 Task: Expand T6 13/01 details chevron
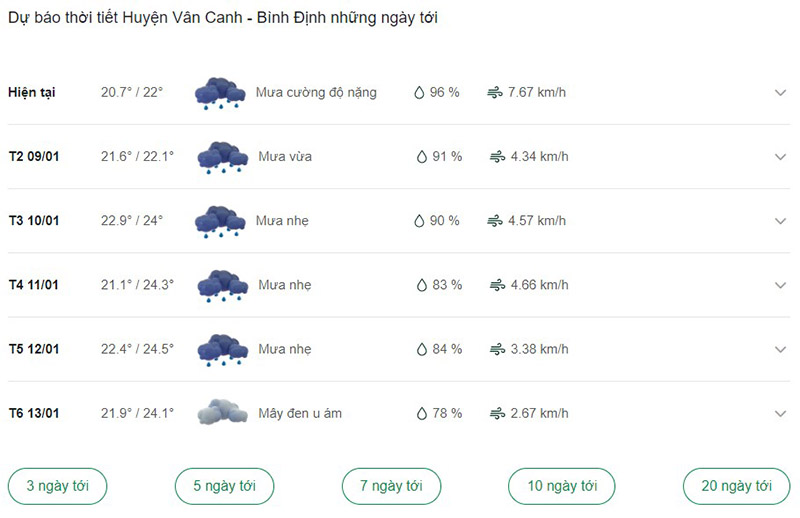(780, 414)
